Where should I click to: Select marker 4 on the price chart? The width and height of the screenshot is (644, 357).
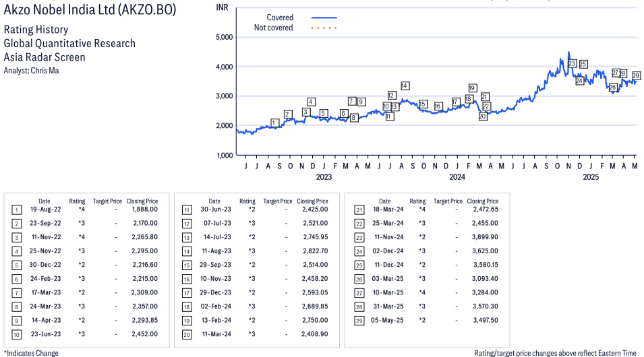pos(311,102)
